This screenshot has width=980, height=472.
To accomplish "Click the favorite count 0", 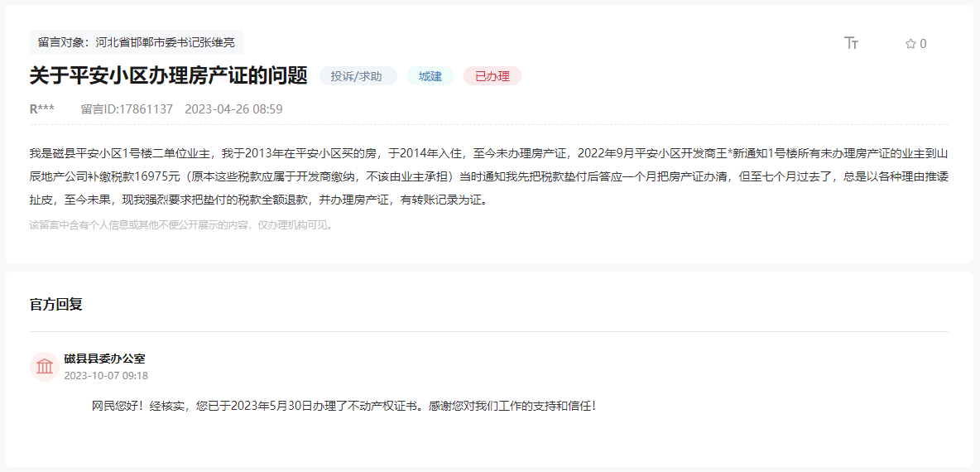I will (x=923, y=44).
